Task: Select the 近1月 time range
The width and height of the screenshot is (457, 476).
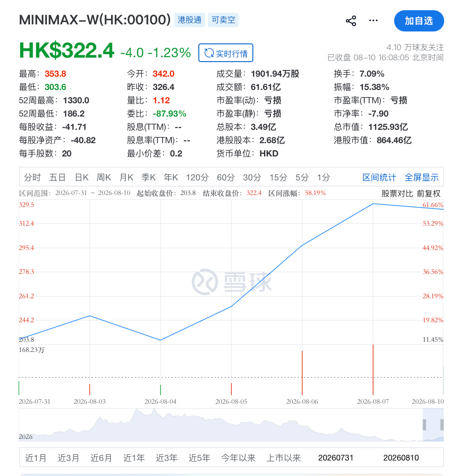Action: point(36,458)
